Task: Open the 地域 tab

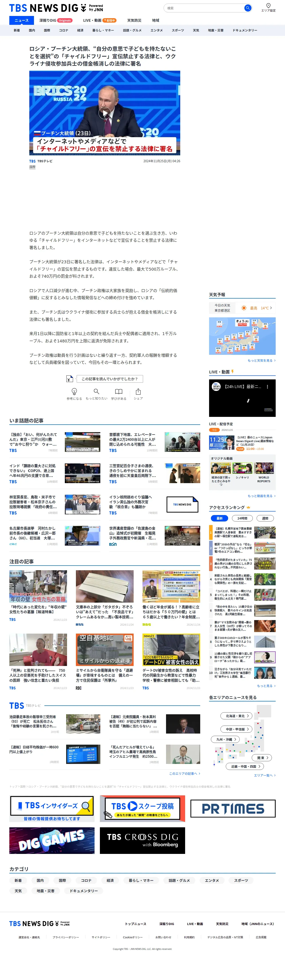Action: 155,21
